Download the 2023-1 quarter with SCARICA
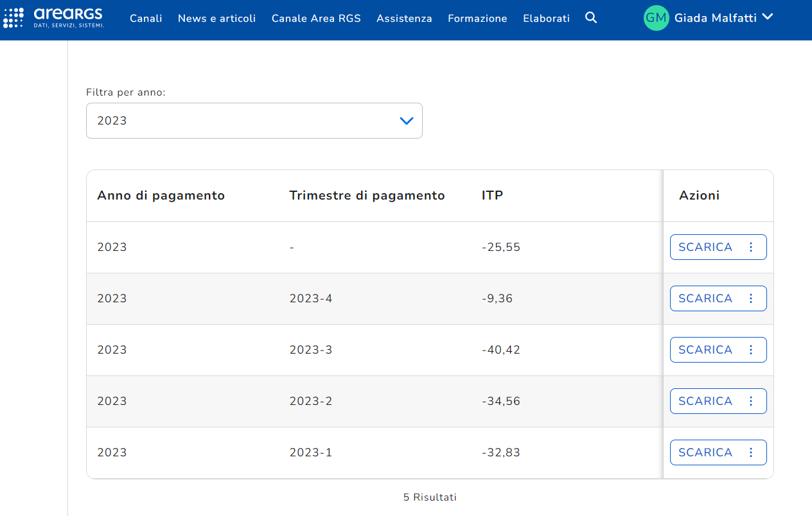Image resolution: width=812 pixels, height=516 pixels. 705,452
